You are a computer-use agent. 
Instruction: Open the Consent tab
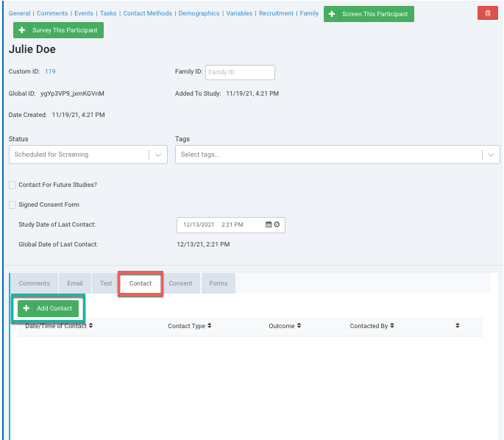[180, 283]
